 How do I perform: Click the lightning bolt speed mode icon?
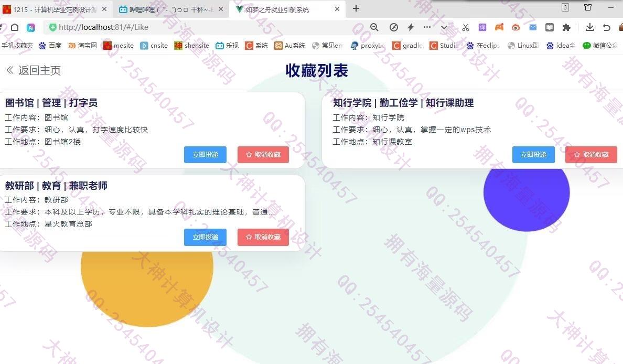point(411,27)
